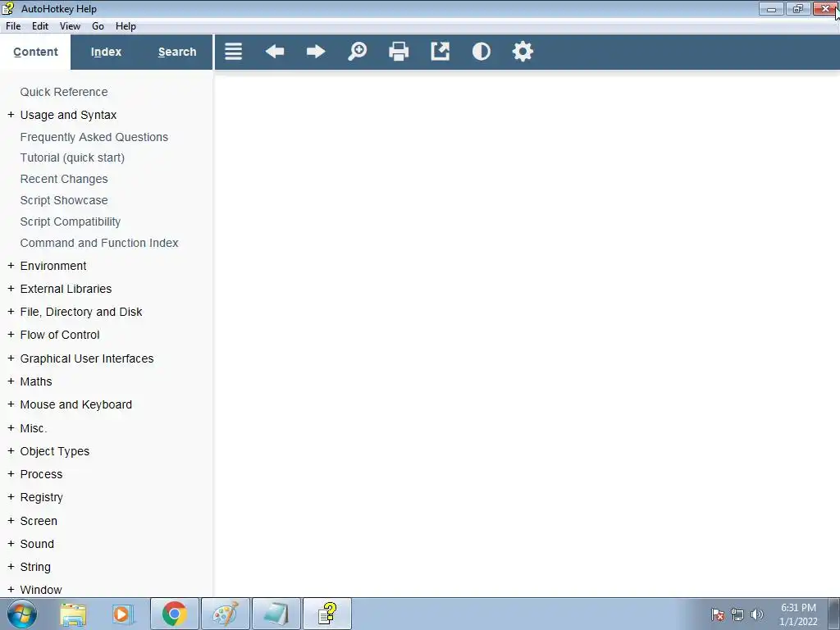Screen dimensions: 840x630
Task: Expand the Misc. section
Action: (x=11, y=428)
